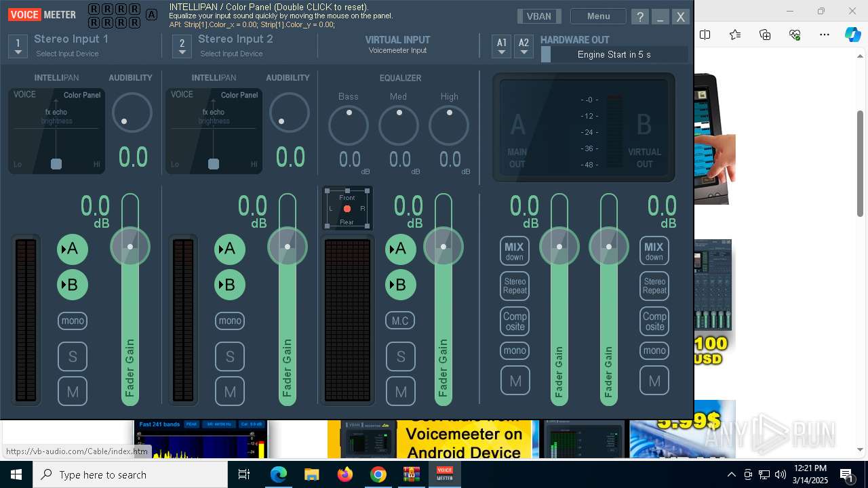Select Stereo Repeat mode on bus A
868x488 pixels.
pyautogui.click(x=515, y=286)
